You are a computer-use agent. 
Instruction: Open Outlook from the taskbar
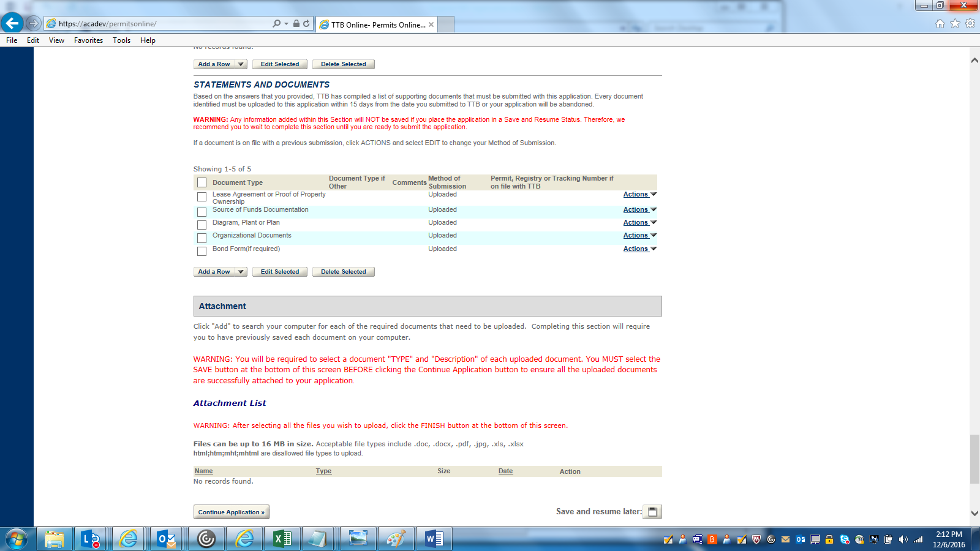coord(166,539)
